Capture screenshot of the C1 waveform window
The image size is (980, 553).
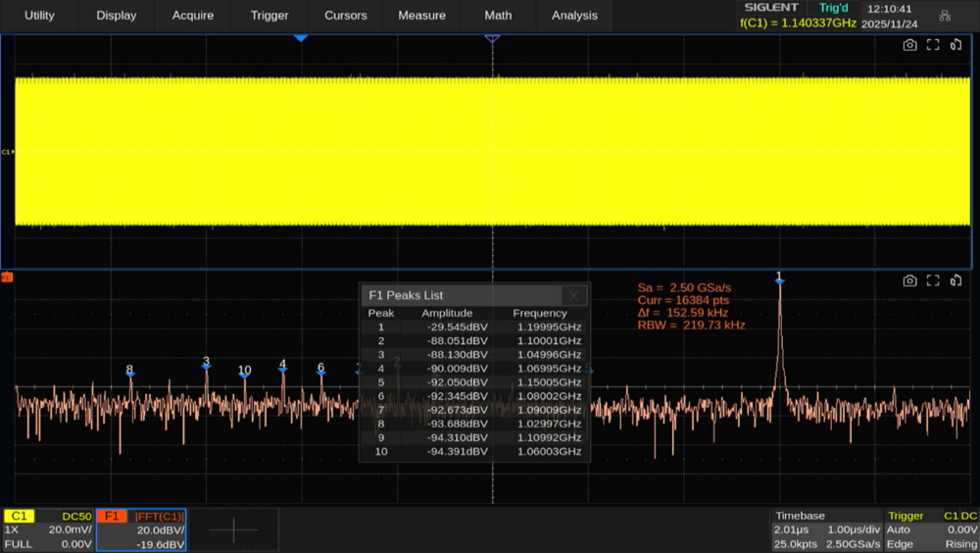909,45
